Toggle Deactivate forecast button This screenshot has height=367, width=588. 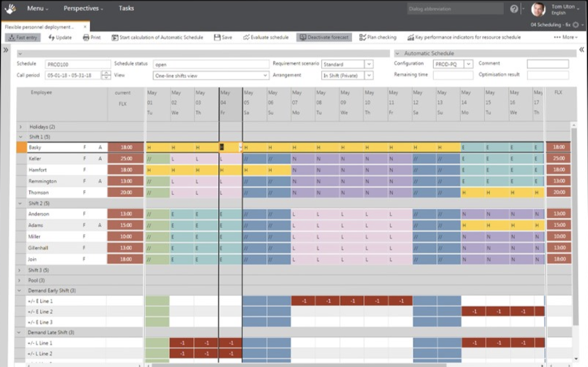point(324,37)
